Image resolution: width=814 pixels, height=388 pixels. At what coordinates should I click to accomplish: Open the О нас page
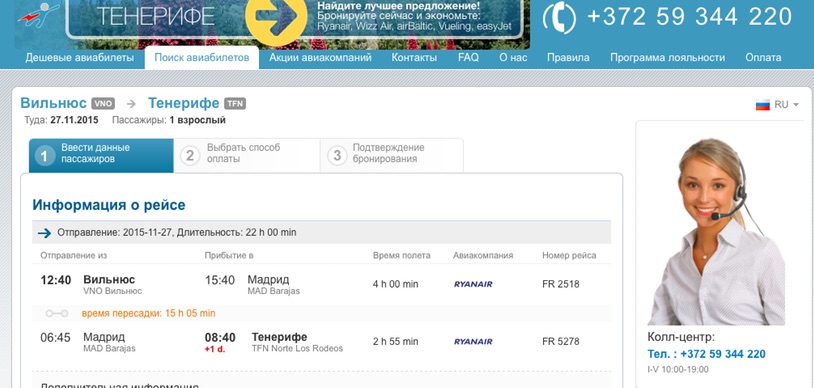(513, 58)
